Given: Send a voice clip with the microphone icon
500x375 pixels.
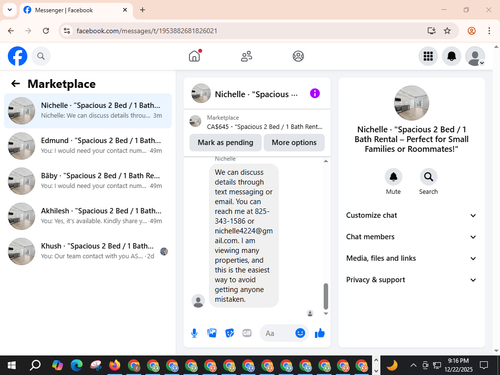Looking at the screenshot, I should [x=194, y=333].
